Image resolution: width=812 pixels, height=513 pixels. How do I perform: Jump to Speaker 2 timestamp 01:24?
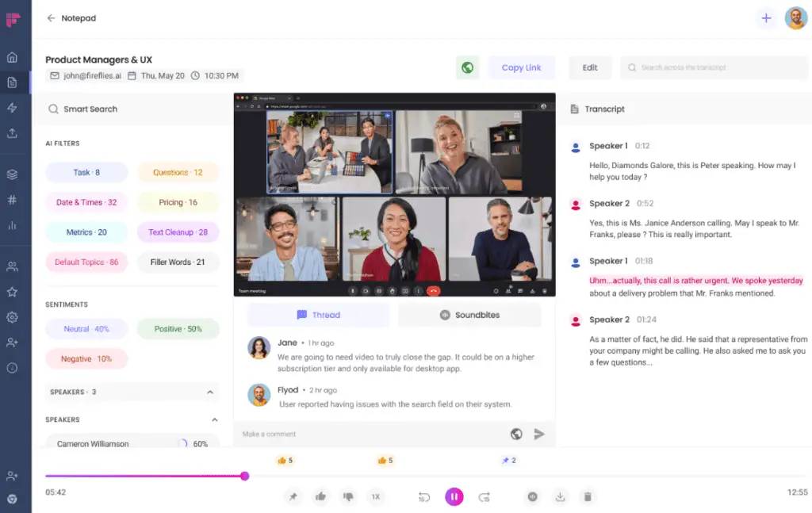[646, 320]
